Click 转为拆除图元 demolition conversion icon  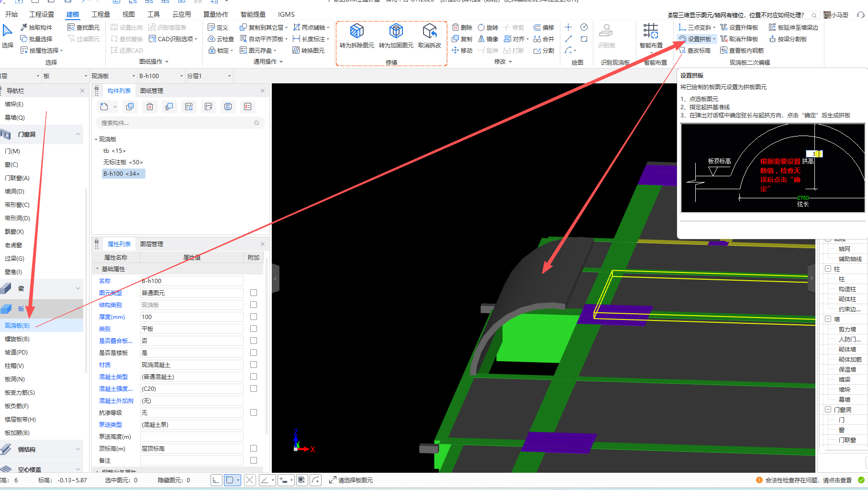357,36
